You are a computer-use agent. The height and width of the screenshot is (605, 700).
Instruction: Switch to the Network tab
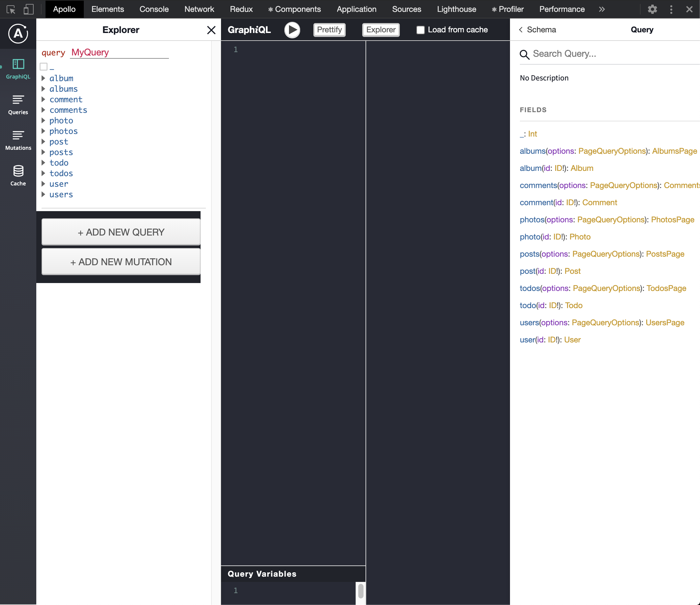click(199, 9)
